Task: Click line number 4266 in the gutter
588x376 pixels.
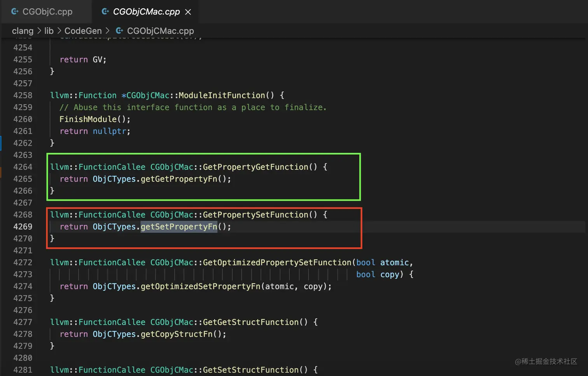Action: point(23,191)
